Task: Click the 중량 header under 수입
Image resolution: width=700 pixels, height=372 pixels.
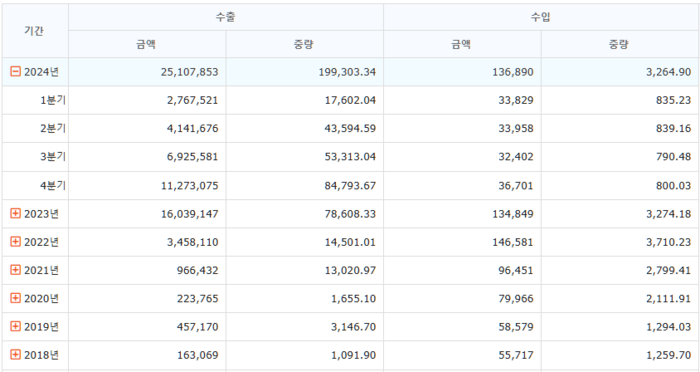Action: [x=620, y=44]
